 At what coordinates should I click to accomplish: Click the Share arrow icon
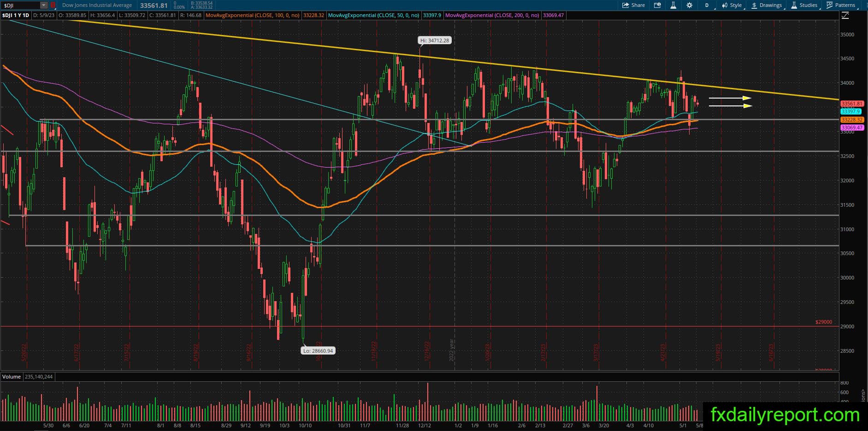click(626, 5)
